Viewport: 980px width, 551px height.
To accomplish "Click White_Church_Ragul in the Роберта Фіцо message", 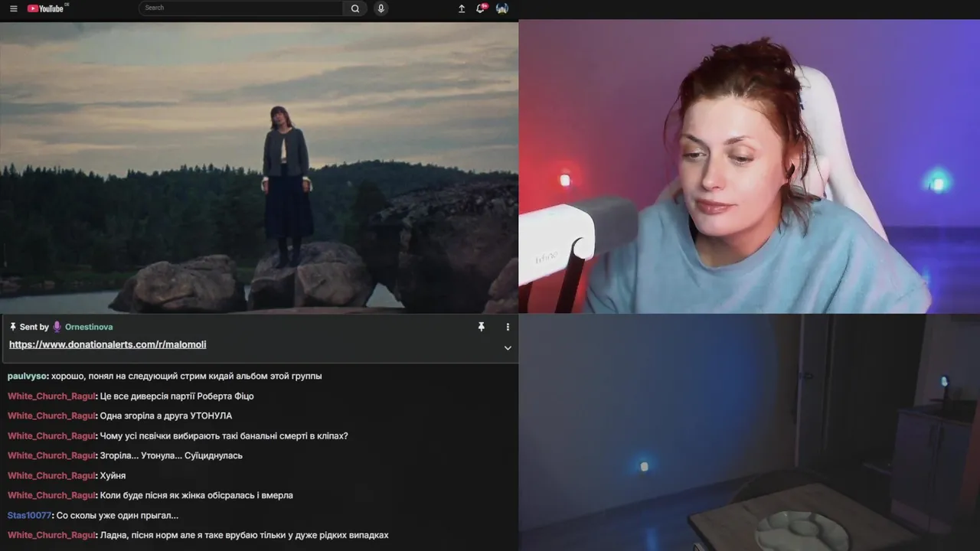I will pos(51,396).
